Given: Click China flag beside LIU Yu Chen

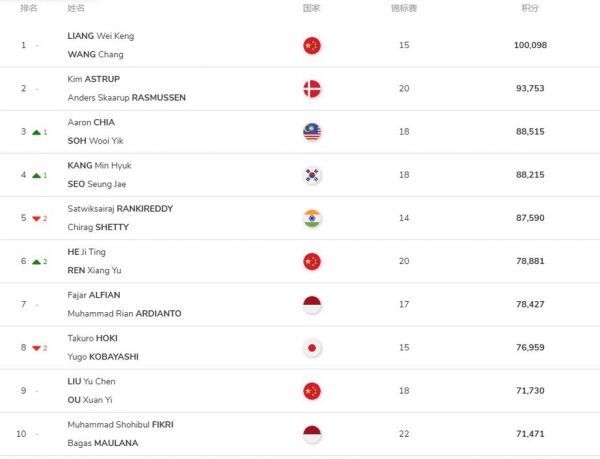Looking at the screenshot, I should [312, 391].
